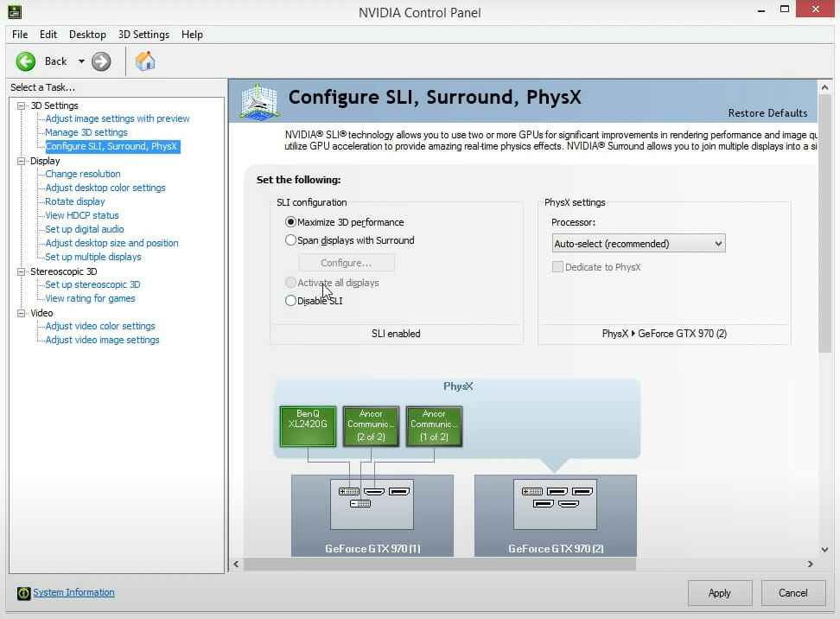The width and height of the screenshot is (840, 619).
Task: Select Configure SLI, Surround, PhysX task
Action: pyautogui.click(x=112, y=146)
